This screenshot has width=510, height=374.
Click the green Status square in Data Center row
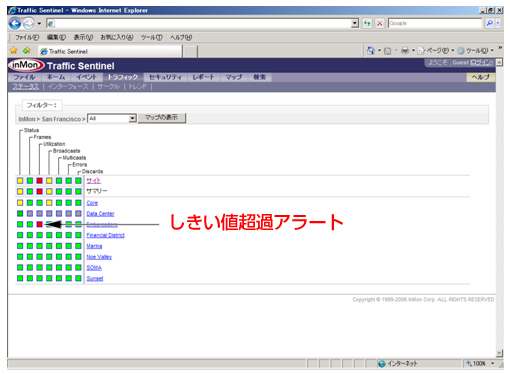coord(20,213)
